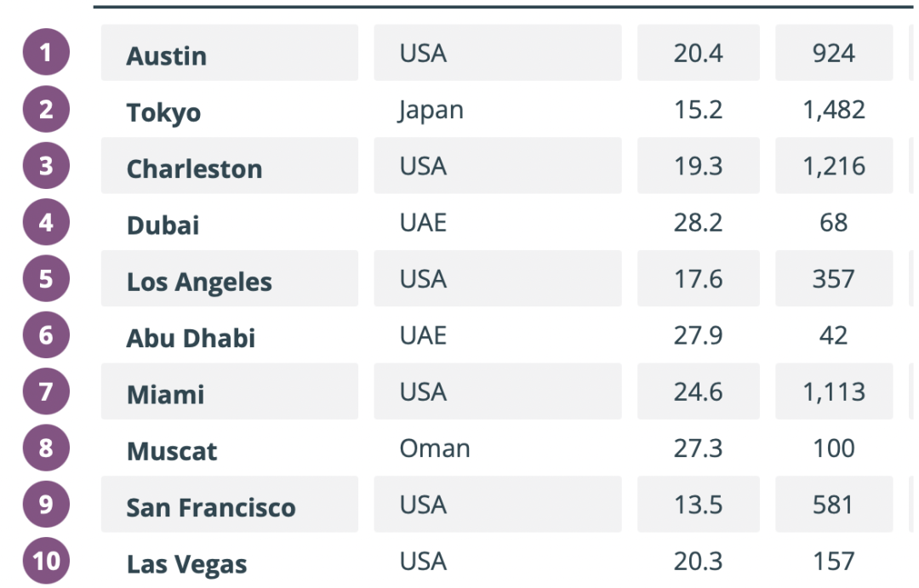Click the rank 2 purple badge
The height and width of the screenshot is (588, 919).
pyautogui.click(x=46, y=109)
